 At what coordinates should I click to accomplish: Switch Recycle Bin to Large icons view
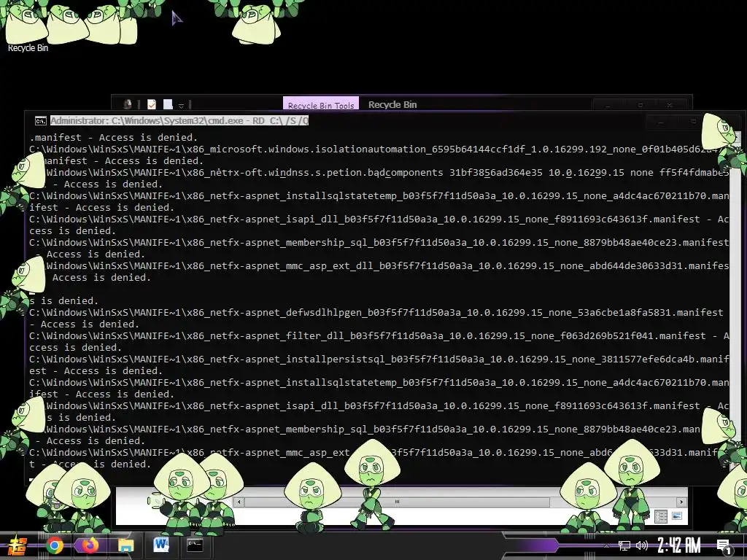(x=676, y=516)
